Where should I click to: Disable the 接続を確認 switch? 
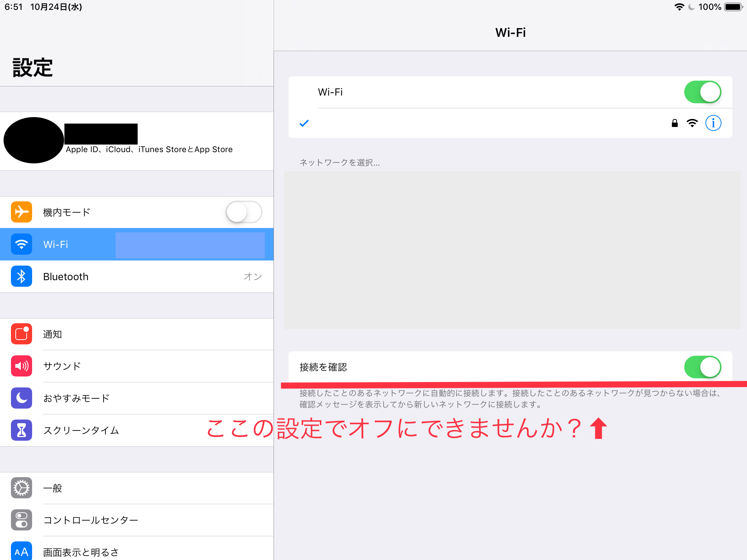[702, 367]
